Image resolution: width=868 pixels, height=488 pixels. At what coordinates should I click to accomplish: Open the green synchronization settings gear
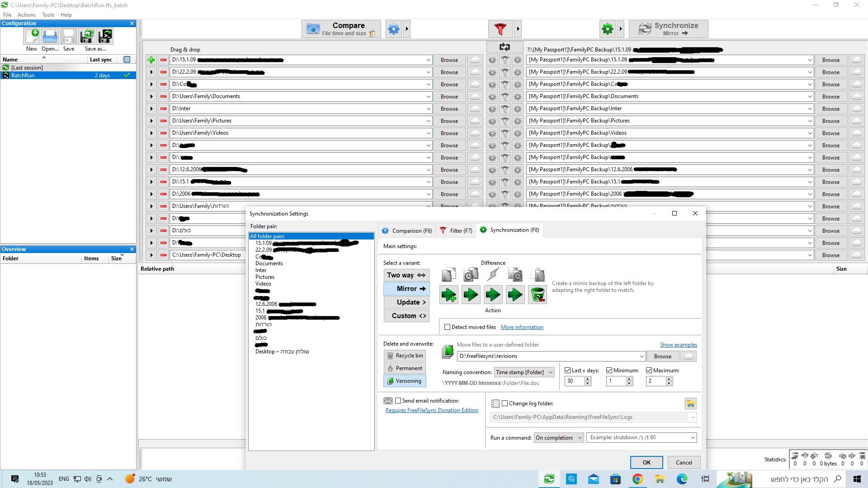point(608,29)
